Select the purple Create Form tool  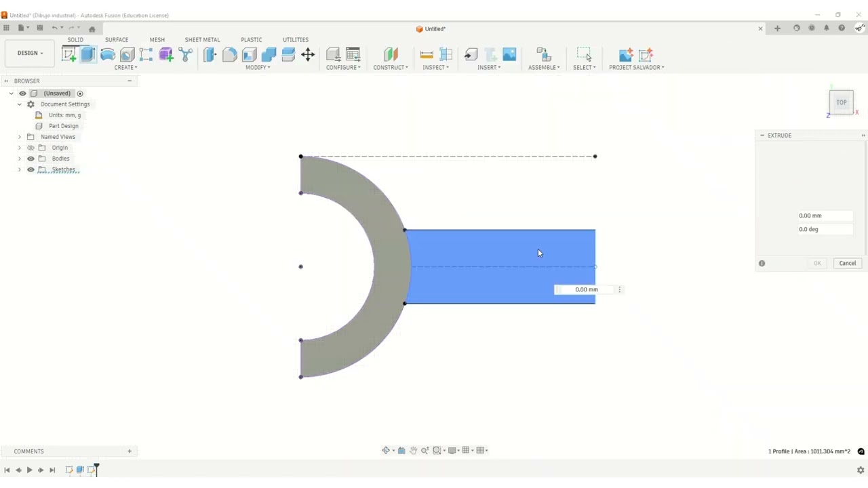[166, 55]
